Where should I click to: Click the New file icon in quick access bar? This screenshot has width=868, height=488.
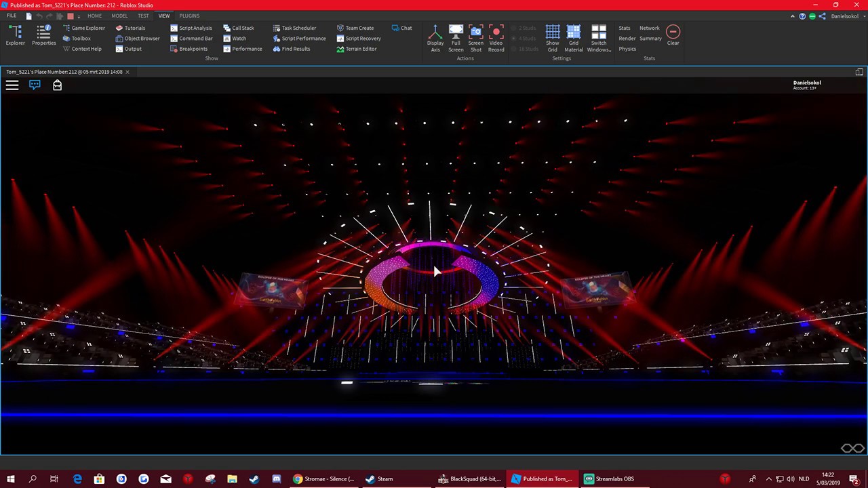tap(29, 16)
